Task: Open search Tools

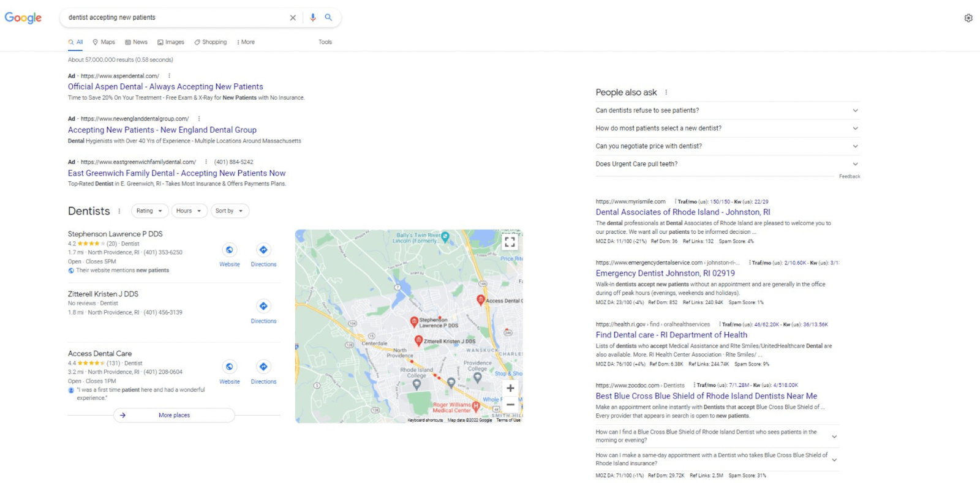Action: point(325,42)
